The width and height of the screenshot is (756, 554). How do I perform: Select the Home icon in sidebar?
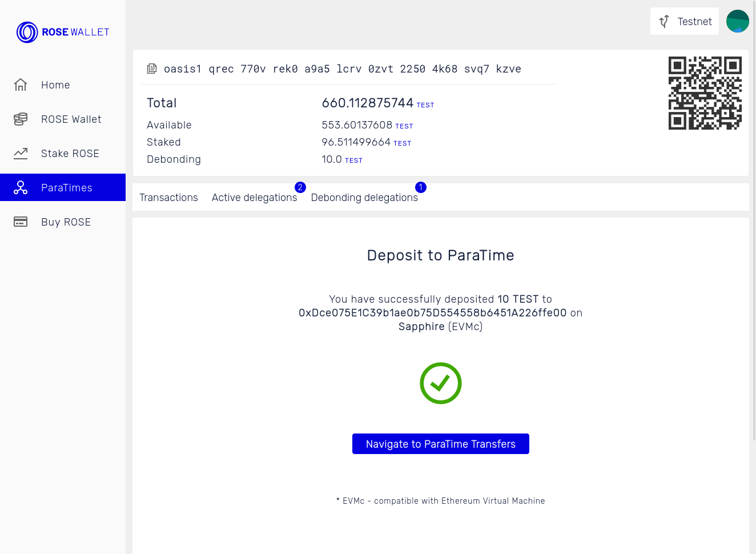21,85
